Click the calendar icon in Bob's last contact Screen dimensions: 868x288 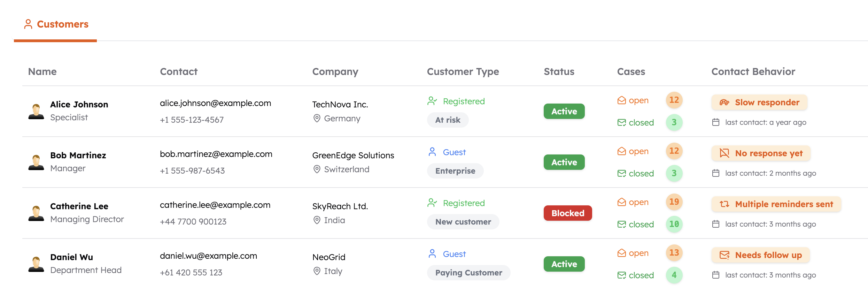click(716, 173)
